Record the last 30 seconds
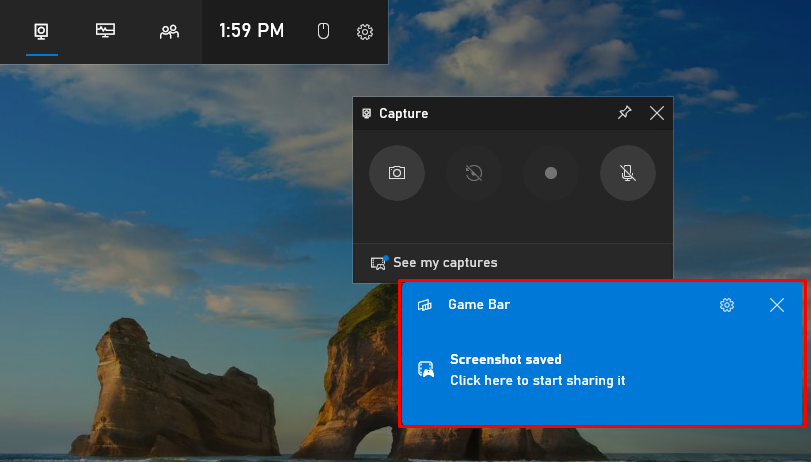The width and height of the screenshot is (811, 462). [474, 173]
